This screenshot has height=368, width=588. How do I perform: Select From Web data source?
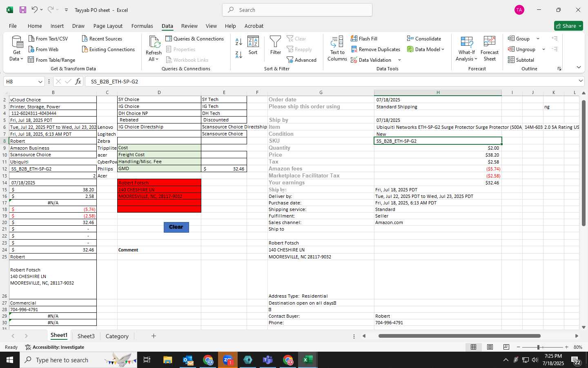[43, 49]
